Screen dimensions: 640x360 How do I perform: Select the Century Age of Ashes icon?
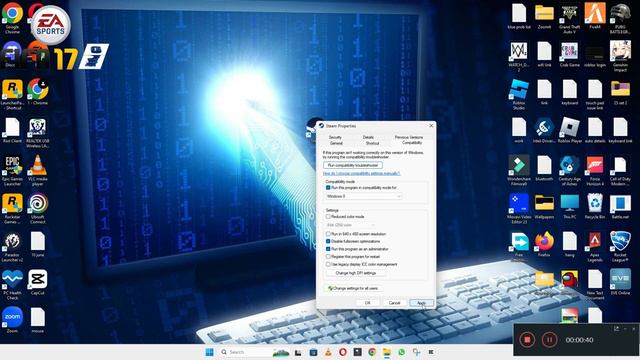coord(569,169)
